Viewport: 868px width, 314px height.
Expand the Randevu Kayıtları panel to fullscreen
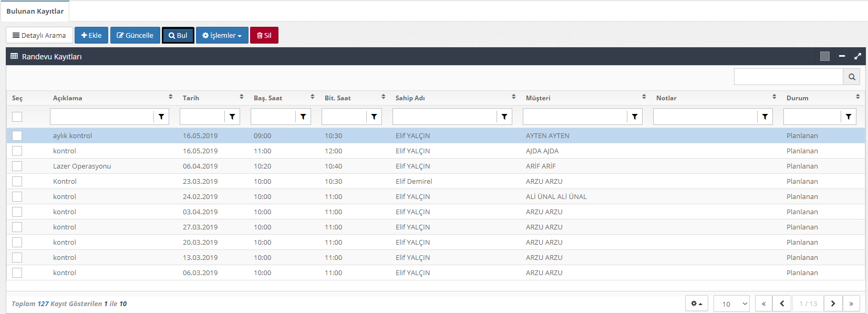(857, 56)
